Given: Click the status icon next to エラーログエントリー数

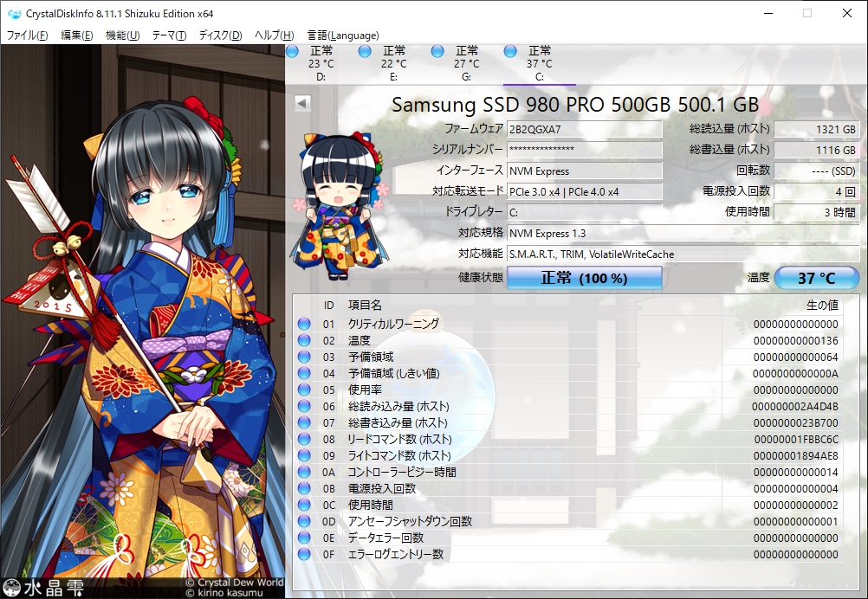Looking at the screenshot, I should point(302,554).
